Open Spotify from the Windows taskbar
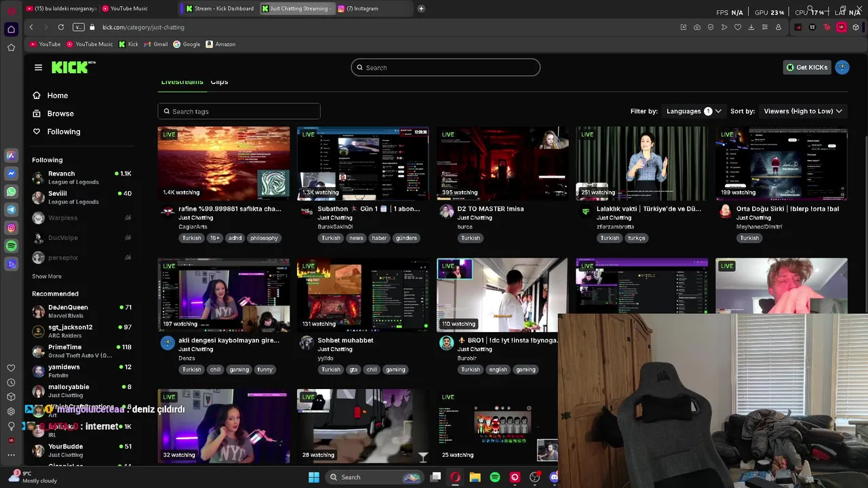The width and height of the screenshot is (868, 488). pyautogui.click(x=495, y=477)
